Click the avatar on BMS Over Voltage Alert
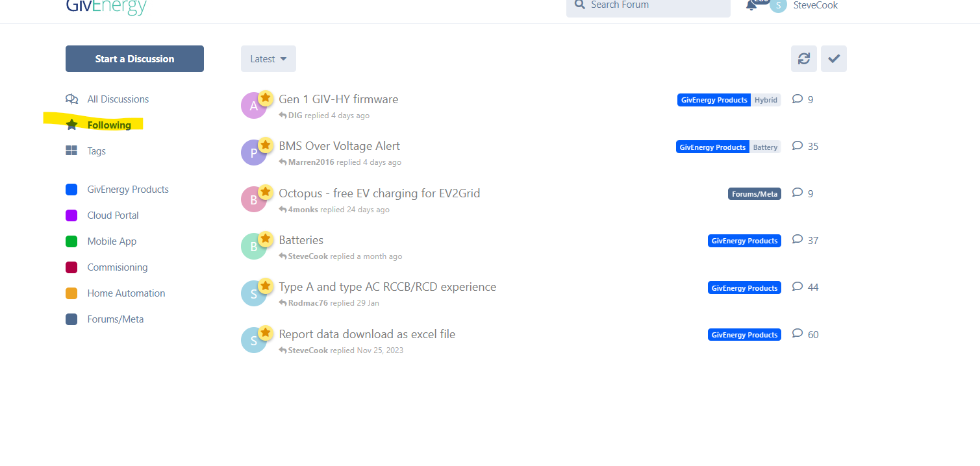The image size is (980, 466). [254, 153]
